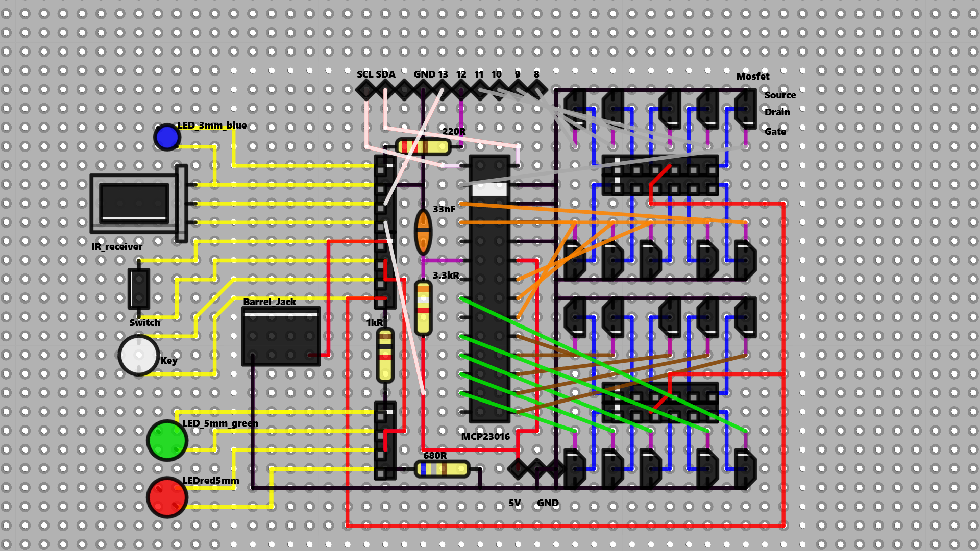Click the 1kR resistor
Image resolution: width=980 pixels, height=551 pixels.
click(385, 354)
